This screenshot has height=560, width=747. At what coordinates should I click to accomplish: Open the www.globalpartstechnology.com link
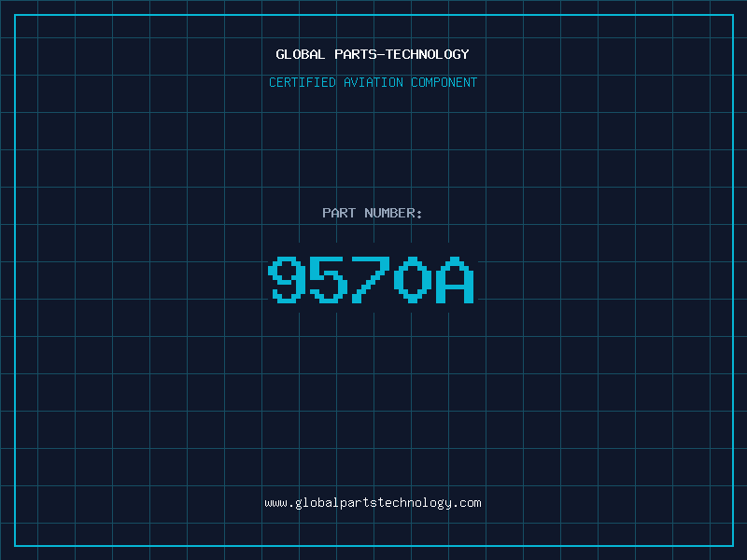[373, 503]
